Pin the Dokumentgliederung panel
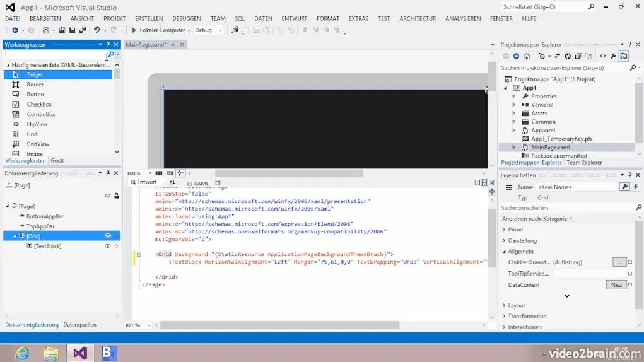 [x=108, y=173]
